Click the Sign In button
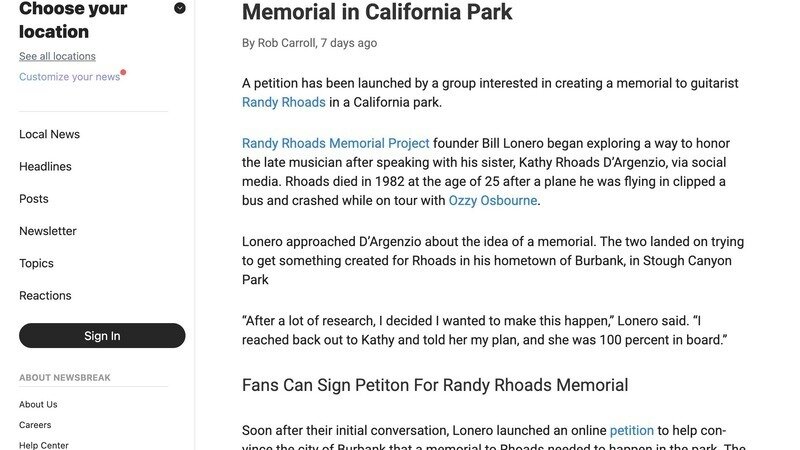Screen dimensions: 800x450 point(102,336)
